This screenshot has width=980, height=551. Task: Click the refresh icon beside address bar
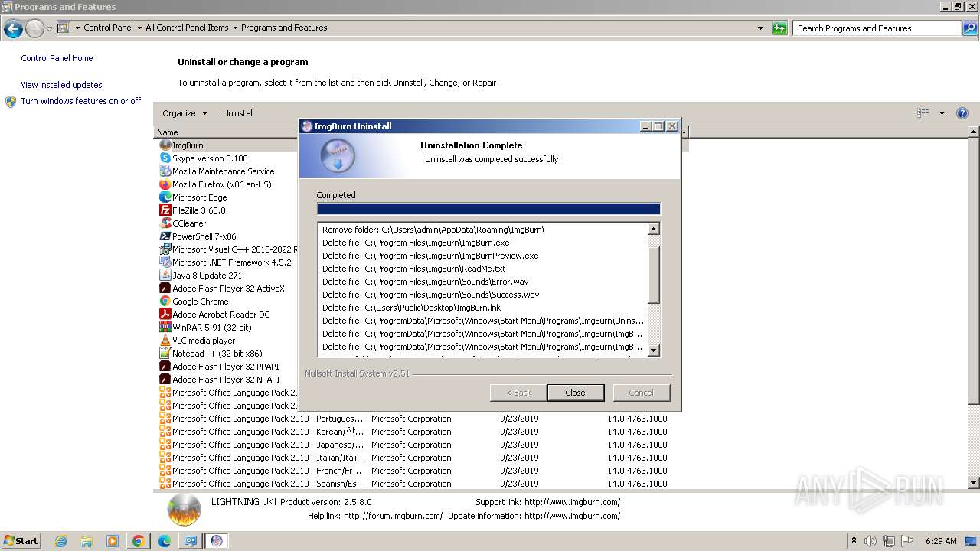(779, 28)
